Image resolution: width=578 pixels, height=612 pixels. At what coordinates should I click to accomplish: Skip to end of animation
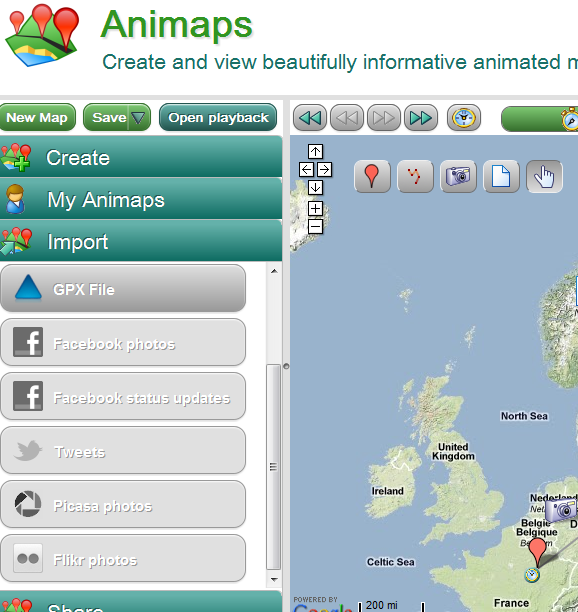[x=421, y=117]
